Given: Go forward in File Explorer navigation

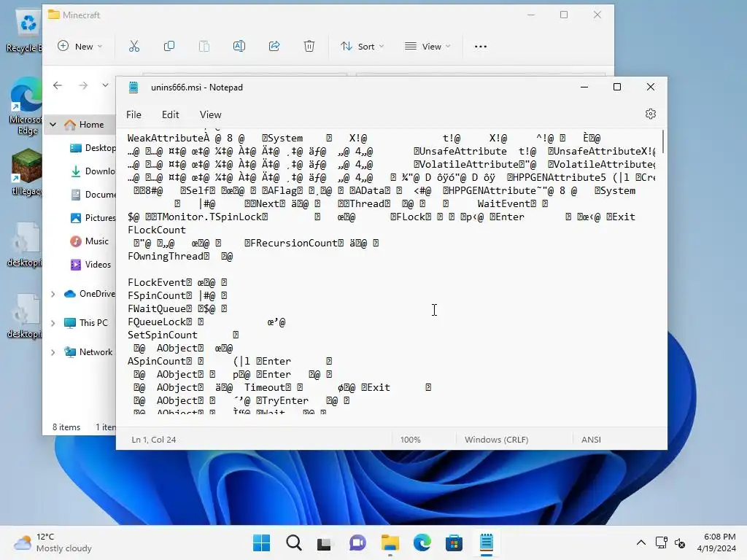Looking at the screenshot, I should 83,85.
